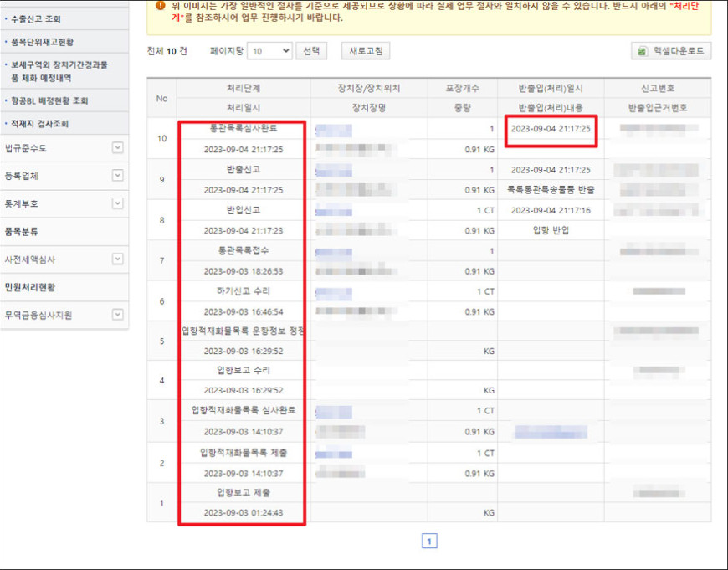This screenshot has height=570, width=728.
Task: Go to page 1 in pagination
Action: 428,542
